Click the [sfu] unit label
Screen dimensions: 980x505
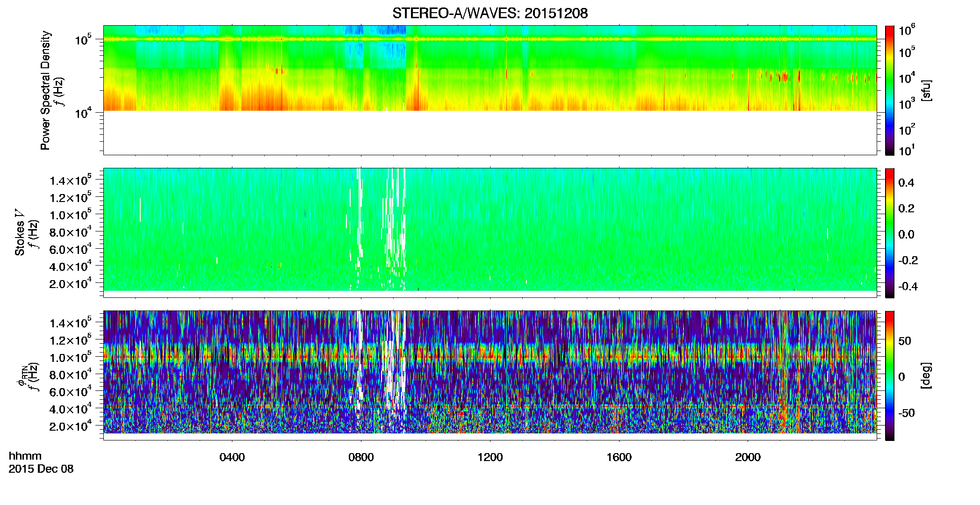[926, 90]
